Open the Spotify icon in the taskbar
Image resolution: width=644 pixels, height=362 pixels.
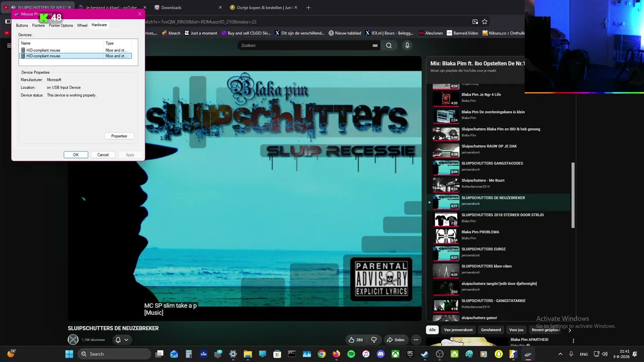pos(351,354)
